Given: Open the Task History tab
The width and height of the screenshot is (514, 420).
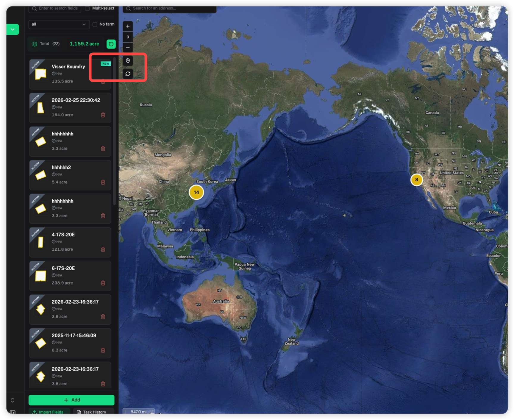Looking at the screenshot, I should click(x=92, y=412).
